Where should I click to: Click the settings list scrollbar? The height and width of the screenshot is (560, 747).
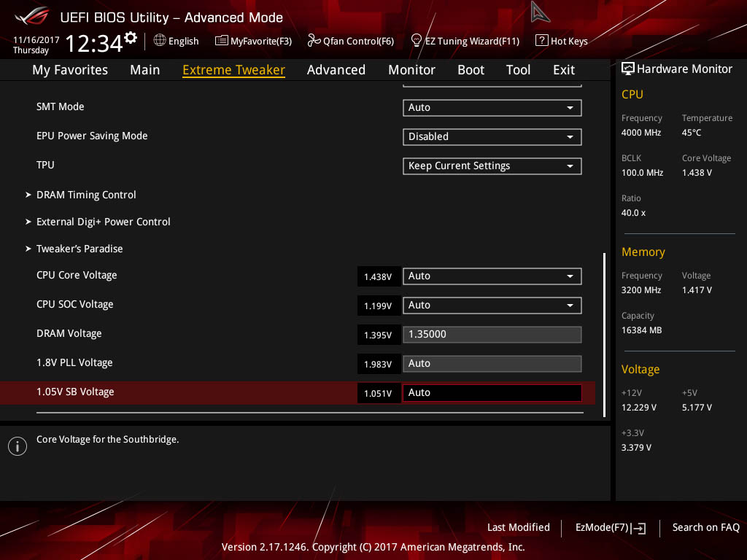pos(604,335)
